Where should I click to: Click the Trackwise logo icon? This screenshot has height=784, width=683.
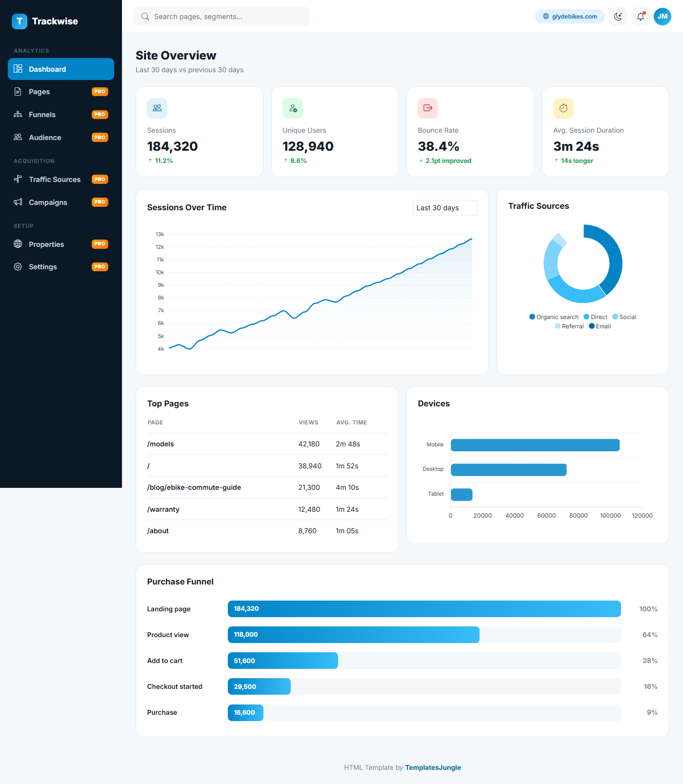tap(20, 21)
